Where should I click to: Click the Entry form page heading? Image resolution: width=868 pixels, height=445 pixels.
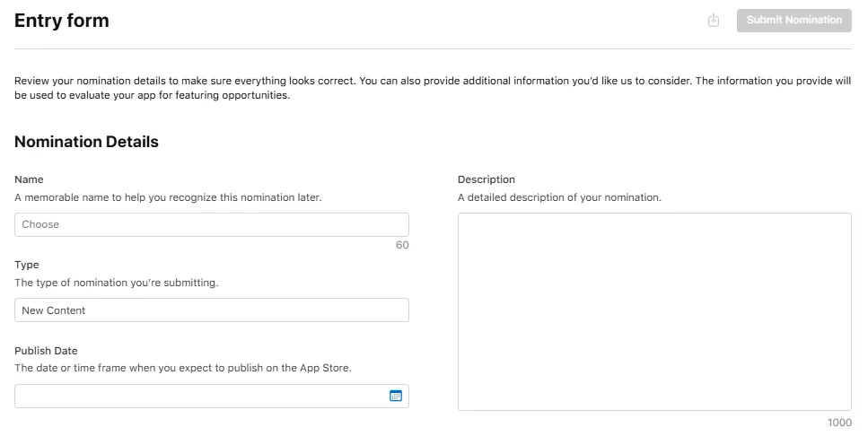point(61,21)
